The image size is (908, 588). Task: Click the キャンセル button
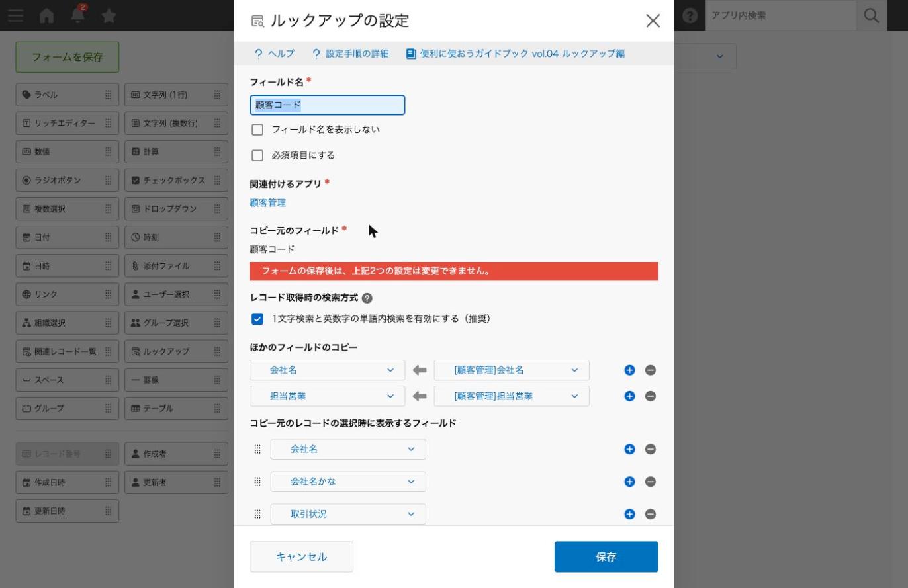coord(301,557)
